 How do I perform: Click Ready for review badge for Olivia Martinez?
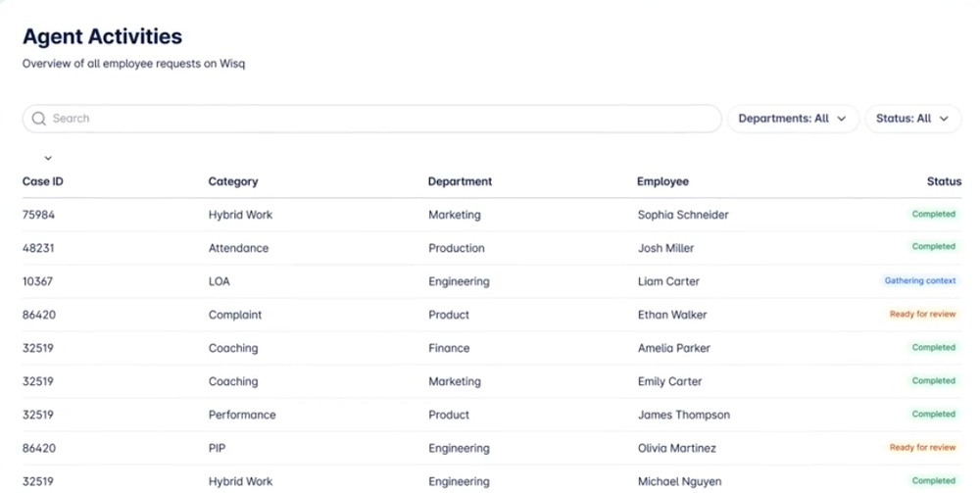tap(922, 447)
